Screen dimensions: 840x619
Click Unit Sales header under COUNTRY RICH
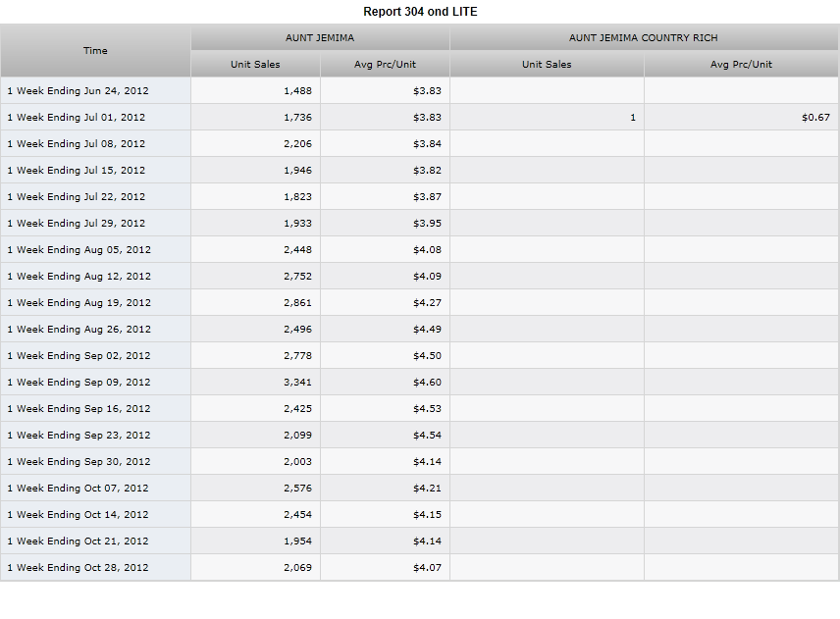coord(547,65)
